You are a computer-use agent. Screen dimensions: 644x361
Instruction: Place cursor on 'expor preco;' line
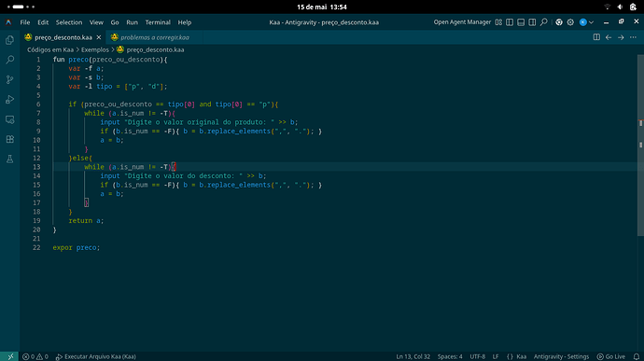coord(77,247)
